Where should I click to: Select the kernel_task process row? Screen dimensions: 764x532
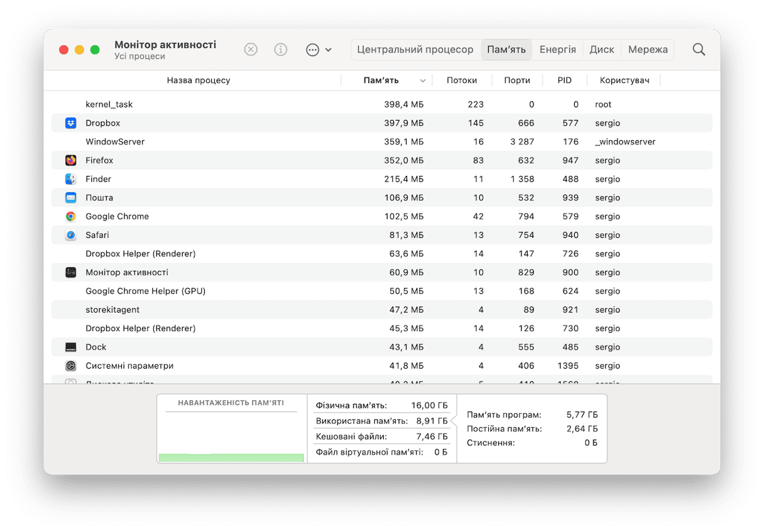[x=381, y=104]
